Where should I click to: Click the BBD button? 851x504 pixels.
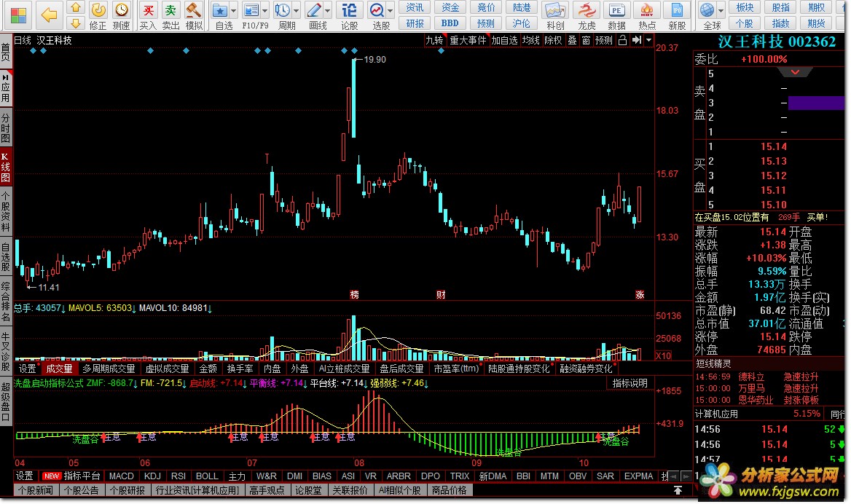coord(450,23)
